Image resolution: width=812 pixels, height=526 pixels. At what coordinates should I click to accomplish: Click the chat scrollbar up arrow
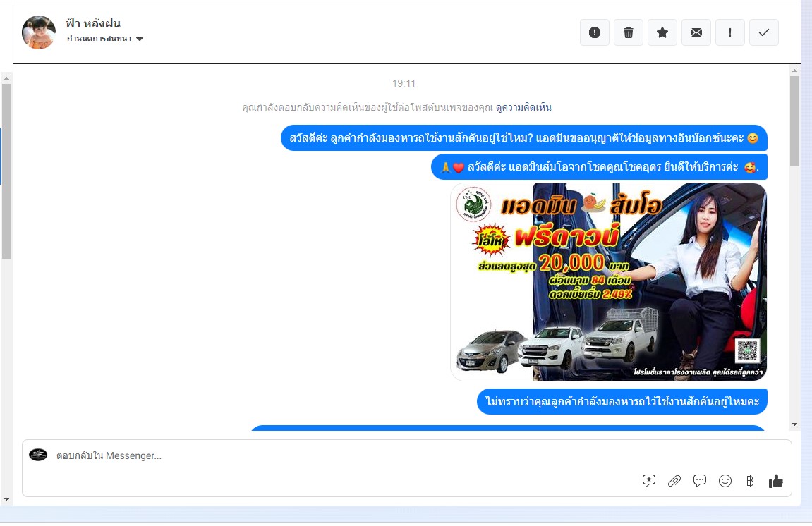[x=795, y=70]
